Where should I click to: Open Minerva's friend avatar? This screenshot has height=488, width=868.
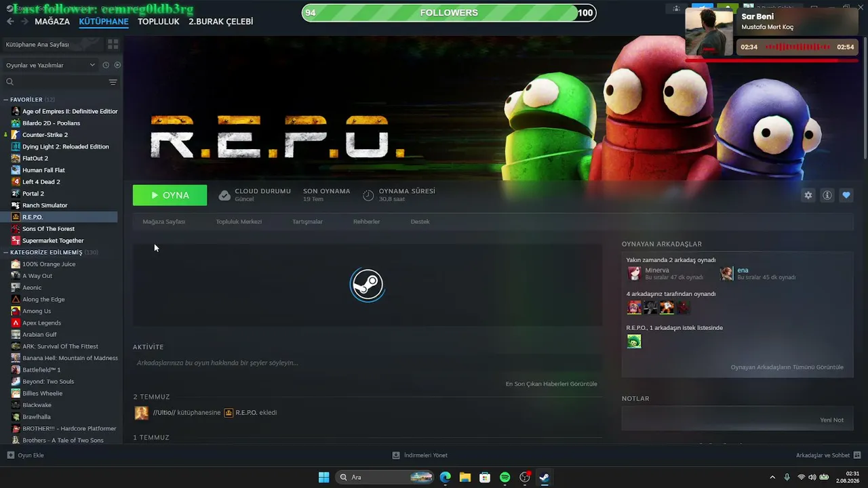coord(634,273)
